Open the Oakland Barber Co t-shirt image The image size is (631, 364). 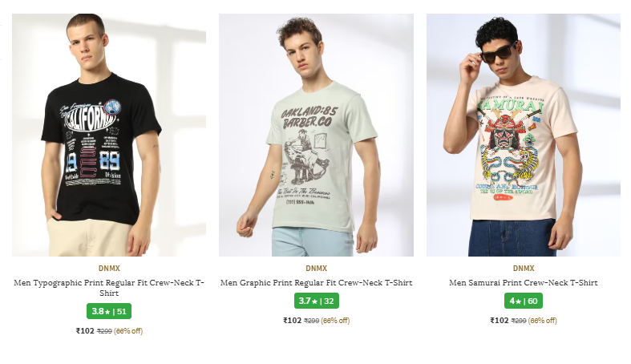pos(316,135)
